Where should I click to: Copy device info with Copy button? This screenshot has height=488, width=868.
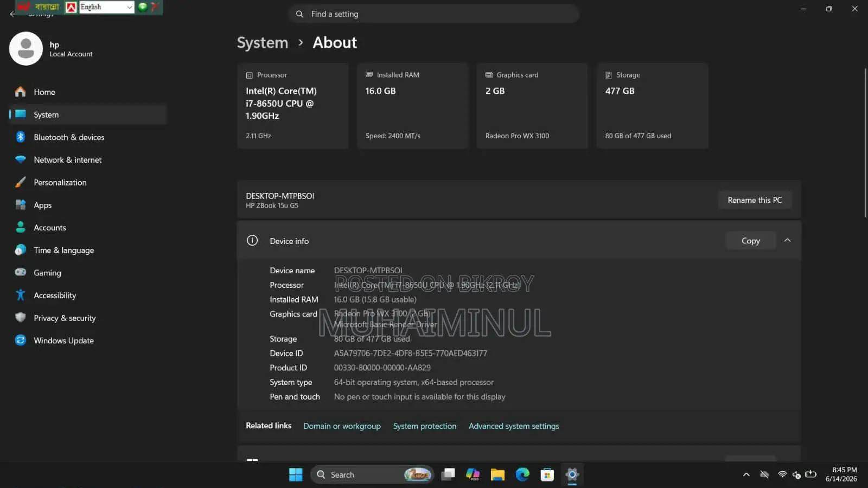[751, 241]
